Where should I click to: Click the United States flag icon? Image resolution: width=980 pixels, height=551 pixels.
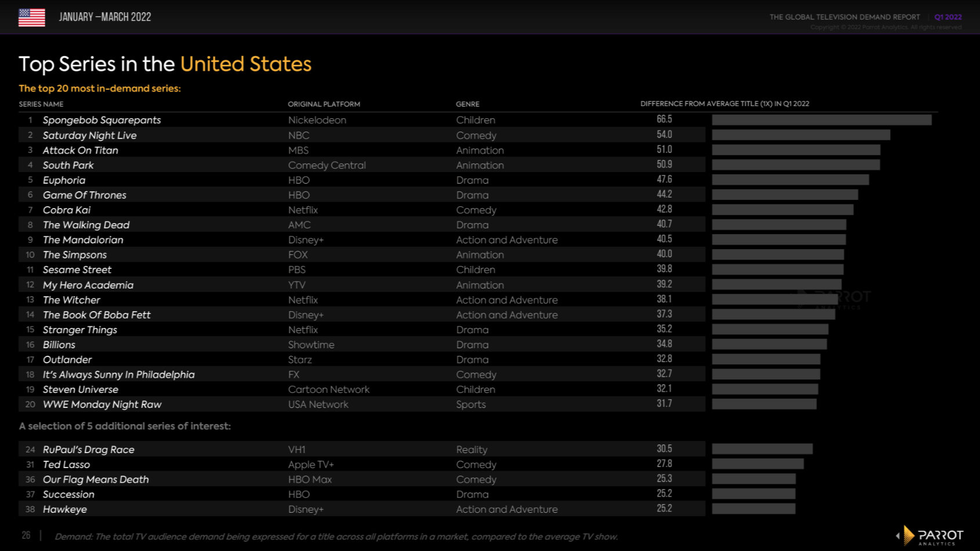pyautogui.click(x=31, y=17)
